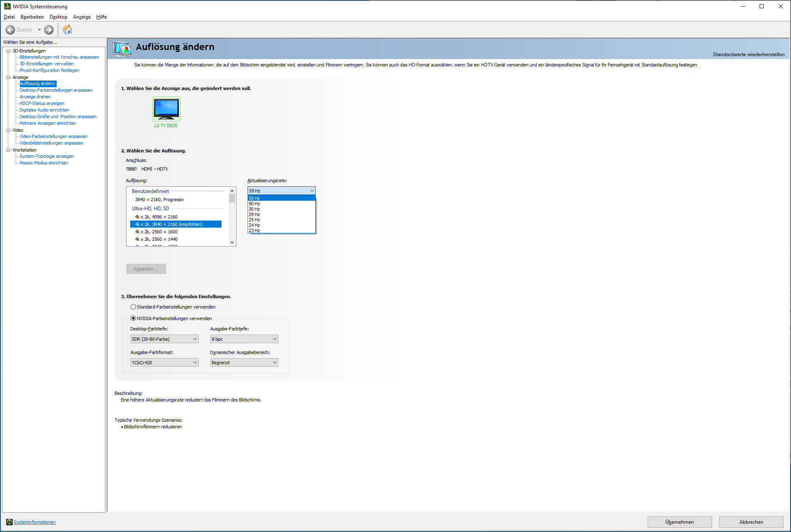Open the Desktop menu

tap(58, 17)
